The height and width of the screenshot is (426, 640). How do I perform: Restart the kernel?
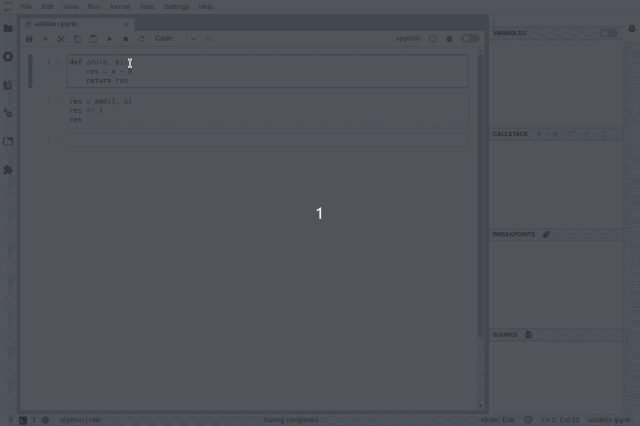(x=141, y=39)
